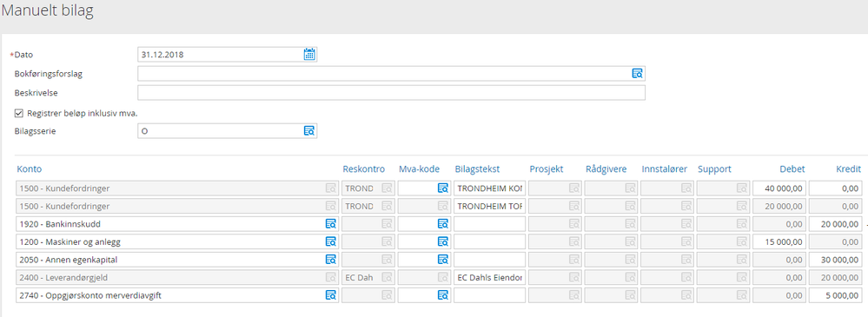Screen dimensions: 868x317
Task: Click the Reskontro column header
Action: pyautogui.click(x=364, y=168)
